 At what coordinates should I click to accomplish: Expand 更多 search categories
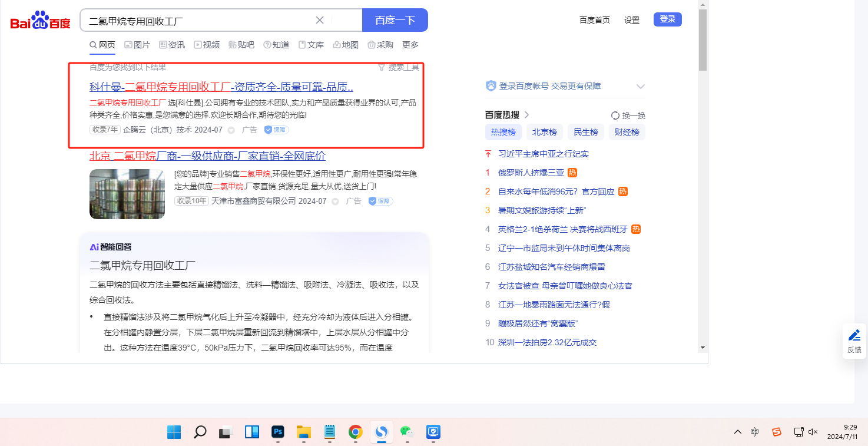[x=410, y=45]
